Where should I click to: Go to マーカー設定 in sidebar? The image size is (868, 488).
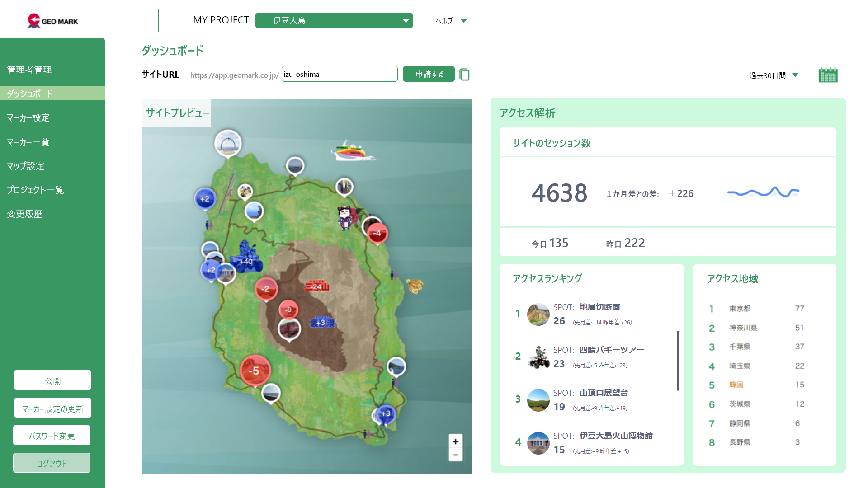point(28,118)
